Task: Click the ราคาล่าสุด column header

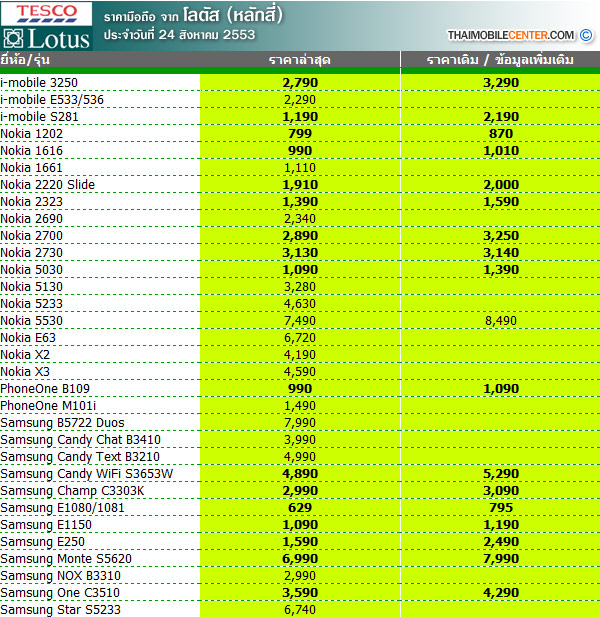Action: point(300,60)
